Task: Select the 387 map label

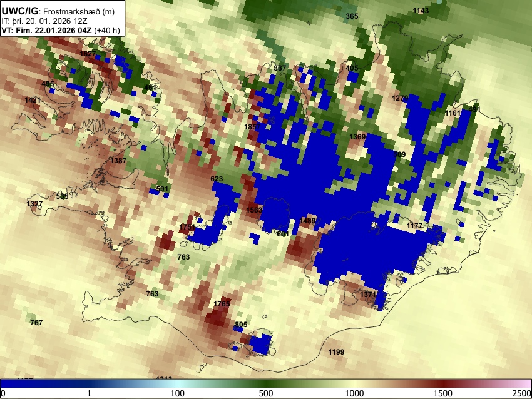Action: [x=280, y=68]
